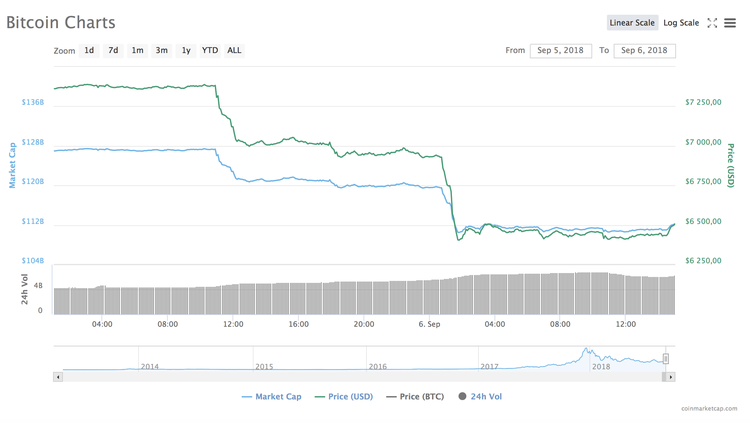The width and height of the screenshot is (750, 423).
Task: Switch to Log Scale
Action: [x=681, y=22]
